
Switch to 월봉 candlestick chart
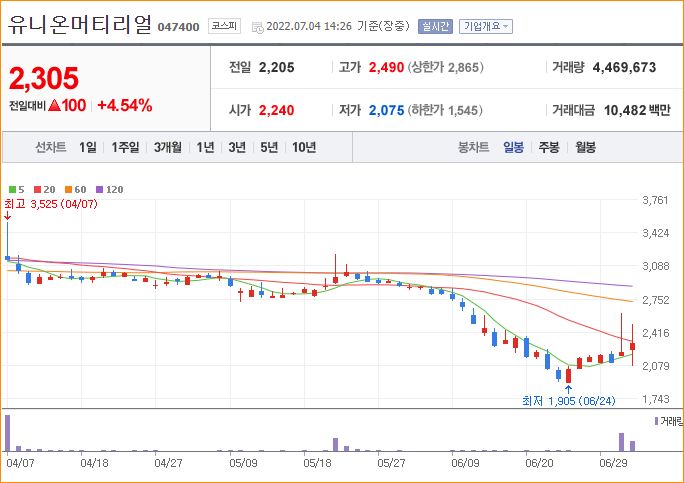(x=585, y=147)
